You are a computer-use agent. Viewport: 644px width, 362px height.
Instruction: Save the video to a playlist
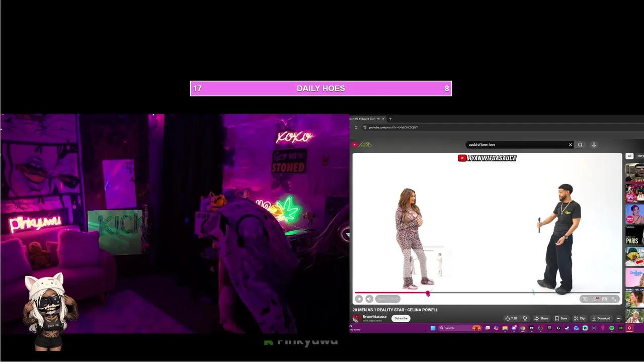pos(560,318)
